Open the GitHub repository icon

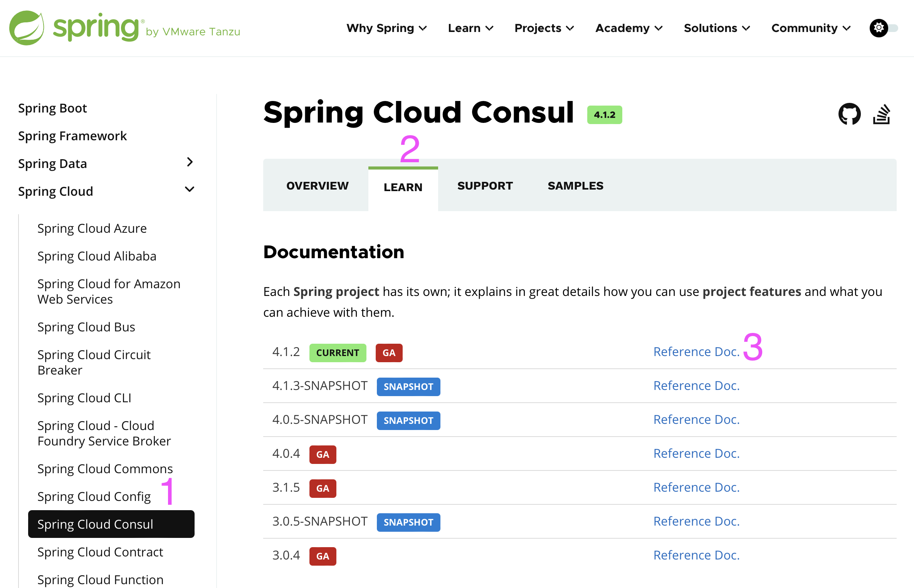click(x=849, y=114)
